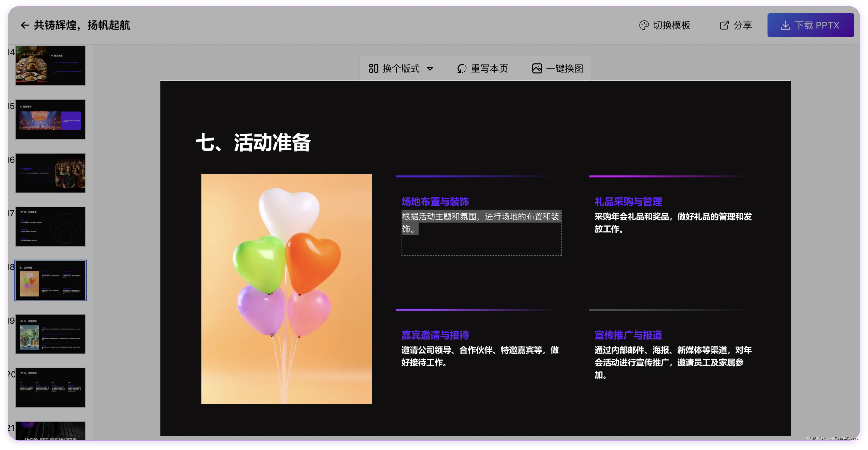Screen dimensions: 868x450
Task: Select slide 16 thumbnail with audience photo
Action: point(51,173)
